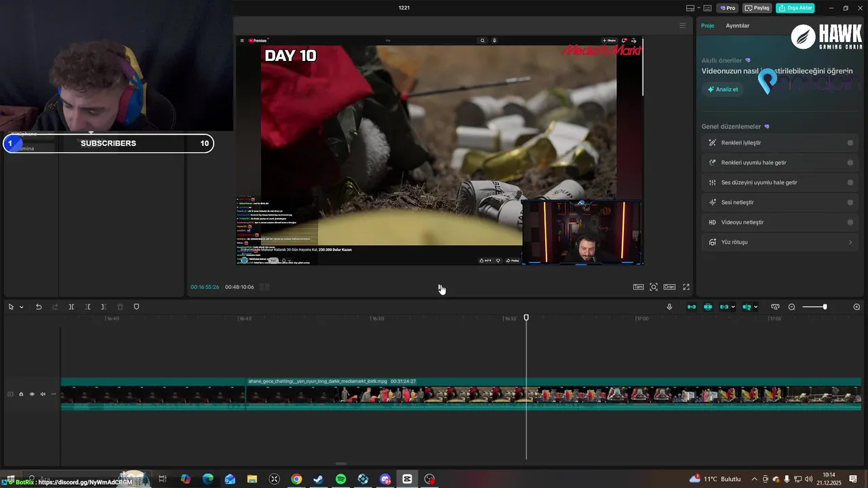Open the pointer tool mode dropdown arrow

[21, 307]
